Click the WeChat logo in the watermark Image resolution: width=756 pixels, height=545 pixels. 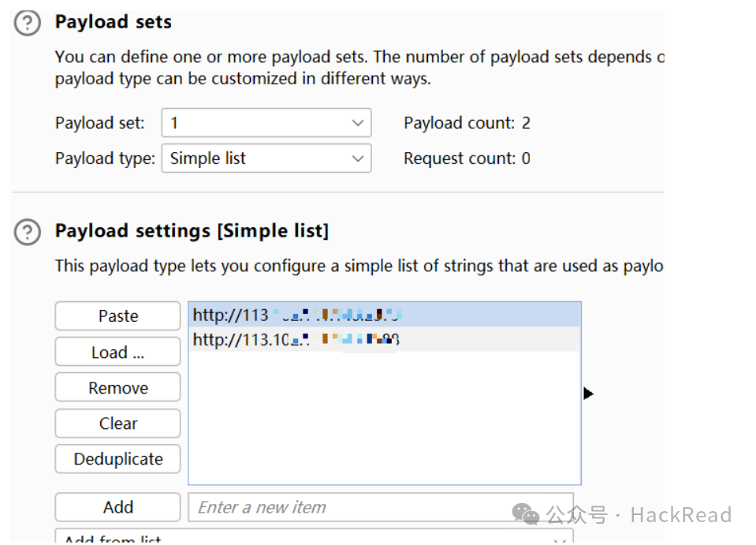pyautogui.click(x=526, y=515)
